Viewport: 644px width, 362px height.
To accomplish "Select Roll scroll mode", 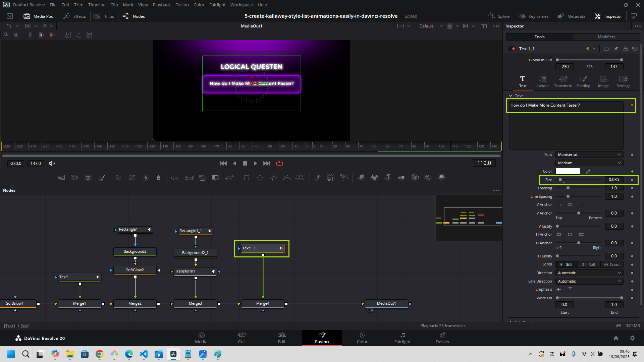I will 588,264.
